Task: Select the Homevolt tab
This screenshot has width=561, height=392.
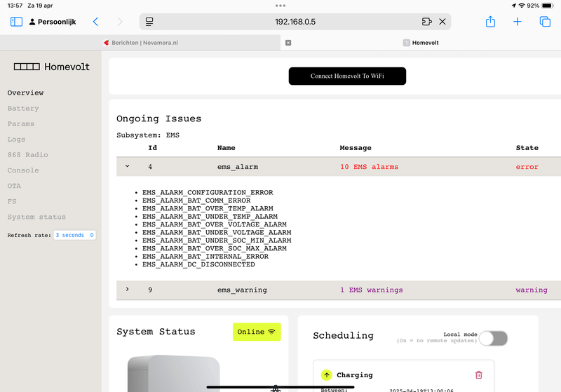Action: 421,43
